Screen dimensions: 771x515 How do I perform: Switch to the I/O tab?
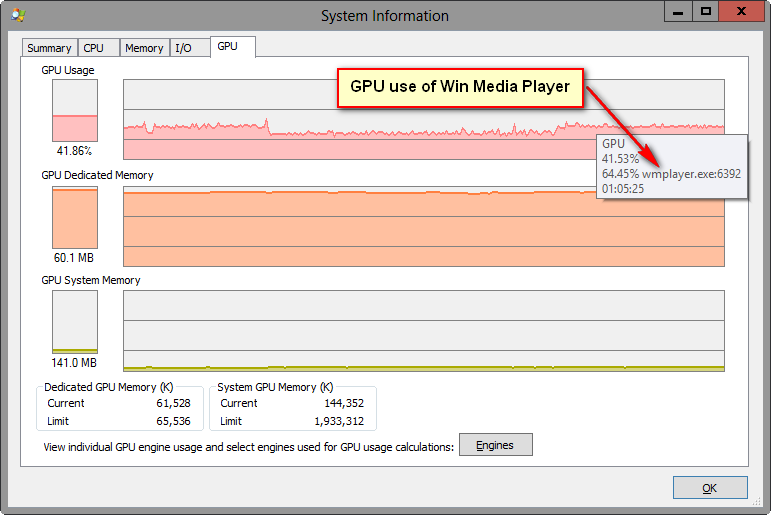(184, 48)
